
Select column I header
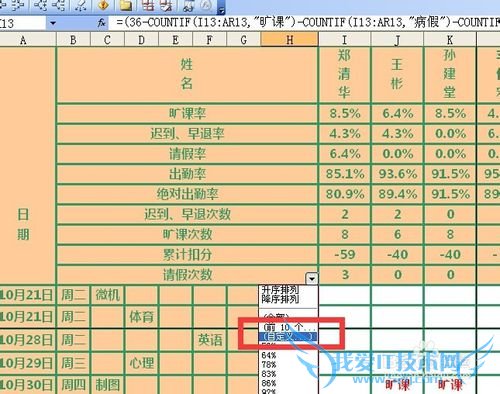345,40
